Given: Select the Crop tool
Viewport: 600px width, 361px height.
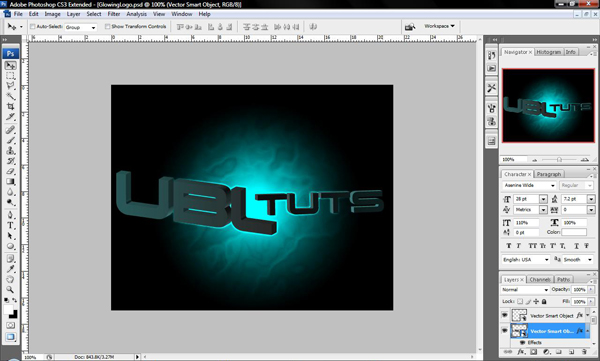Looking at the screenshot, I should tap(10, 106).
